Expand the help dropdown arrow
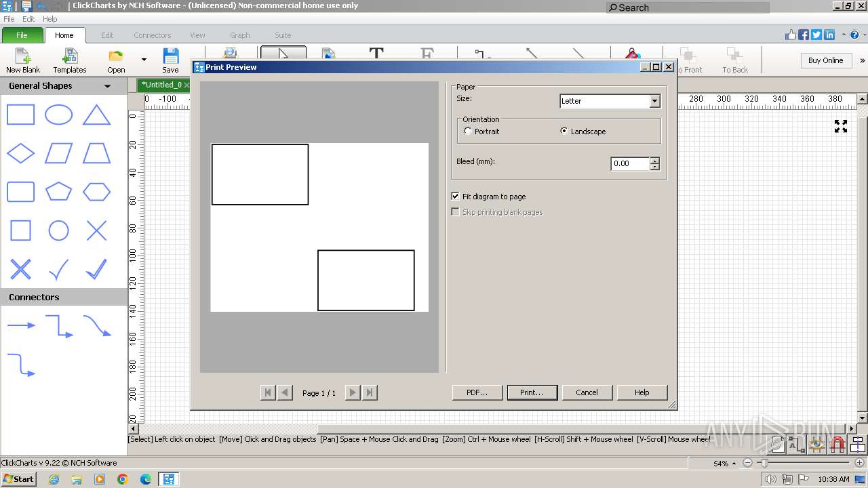868x488 pixels. click(863, 35)
